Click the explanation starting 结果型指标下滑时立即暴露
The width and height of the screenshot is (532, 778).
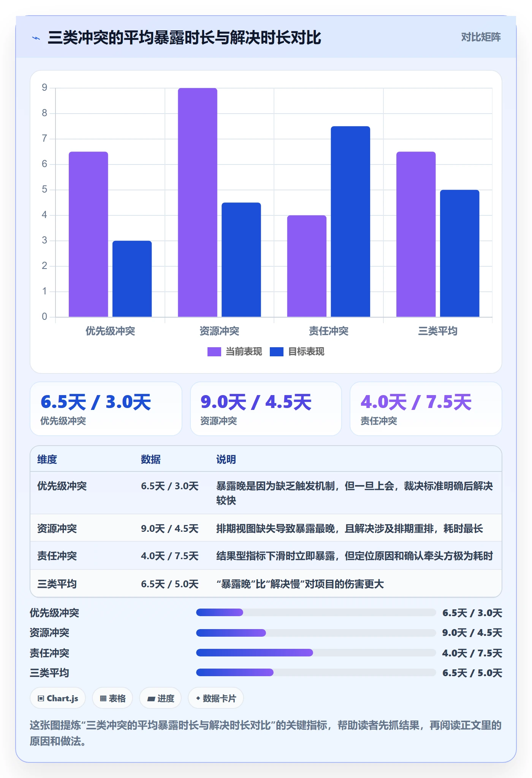pos(355,556)
